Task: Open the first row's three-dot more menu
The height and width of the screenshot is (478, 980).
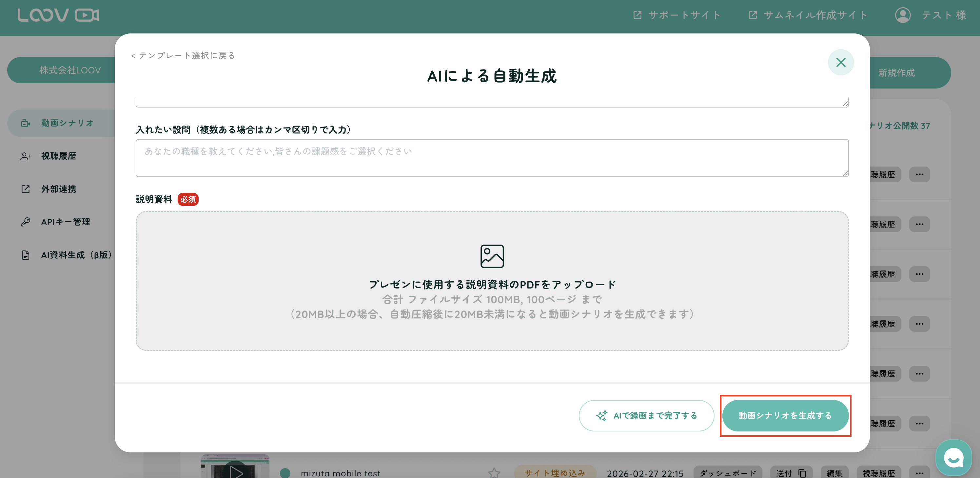Action: click(x=919, y=174)
